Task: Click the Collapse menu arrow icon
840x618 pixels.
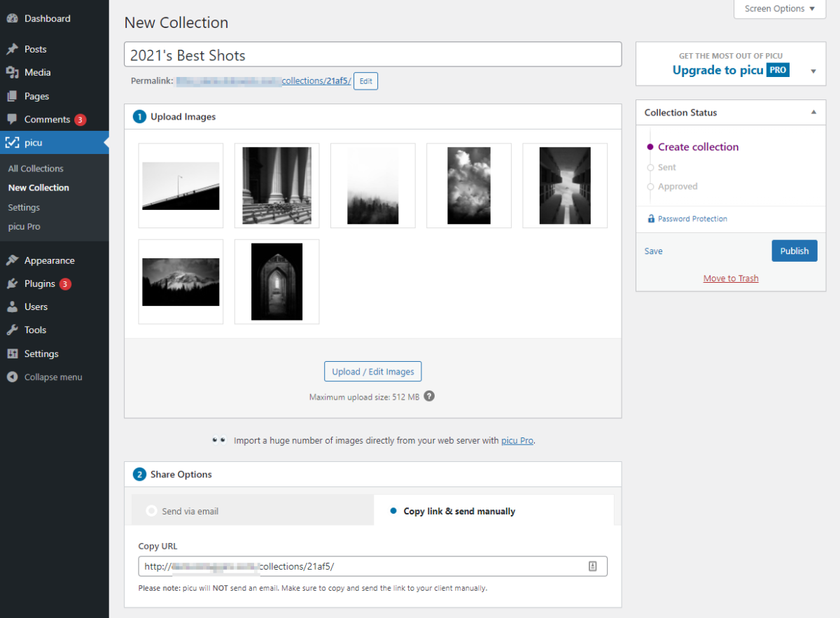Action: 12,377
